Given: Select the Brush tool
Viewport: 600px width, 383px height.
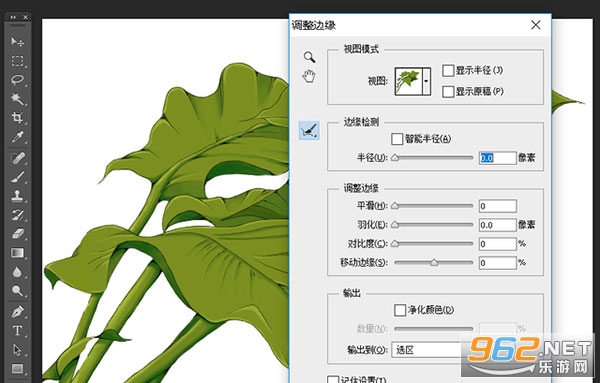Looking at the screenshot, I should (x=17, y=177).
